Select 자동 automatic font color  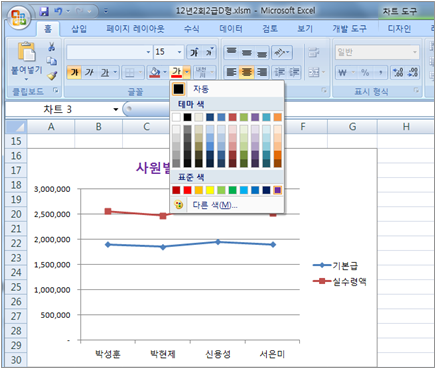click(x=201, y=89)
